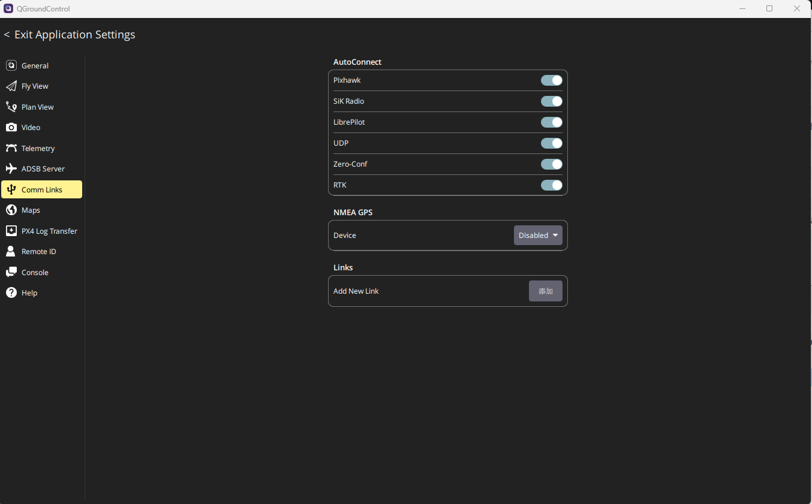Switch to Fly View settings
The image size is (812, 504).
[41, 86]
